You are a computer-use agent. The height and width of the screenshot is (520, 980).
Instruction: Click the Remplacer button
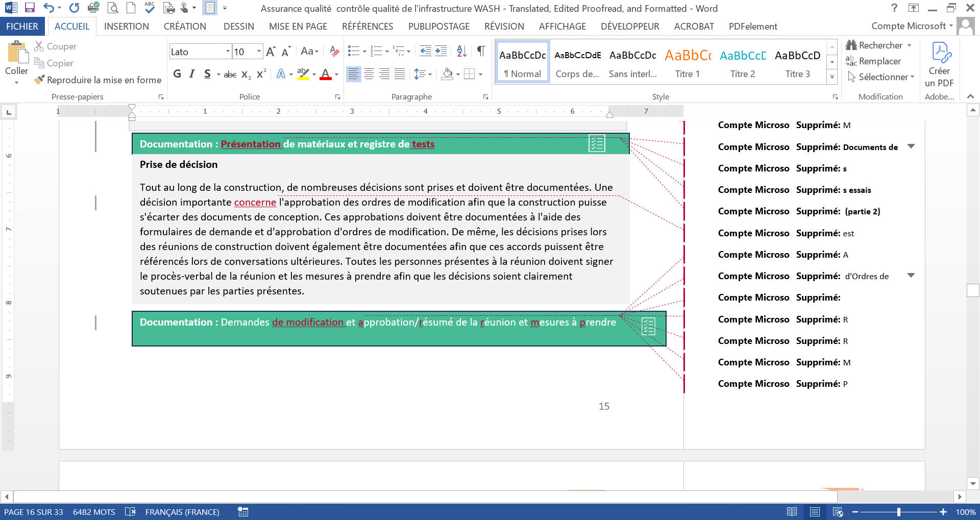pyautogui.click(x=873, y=61)
